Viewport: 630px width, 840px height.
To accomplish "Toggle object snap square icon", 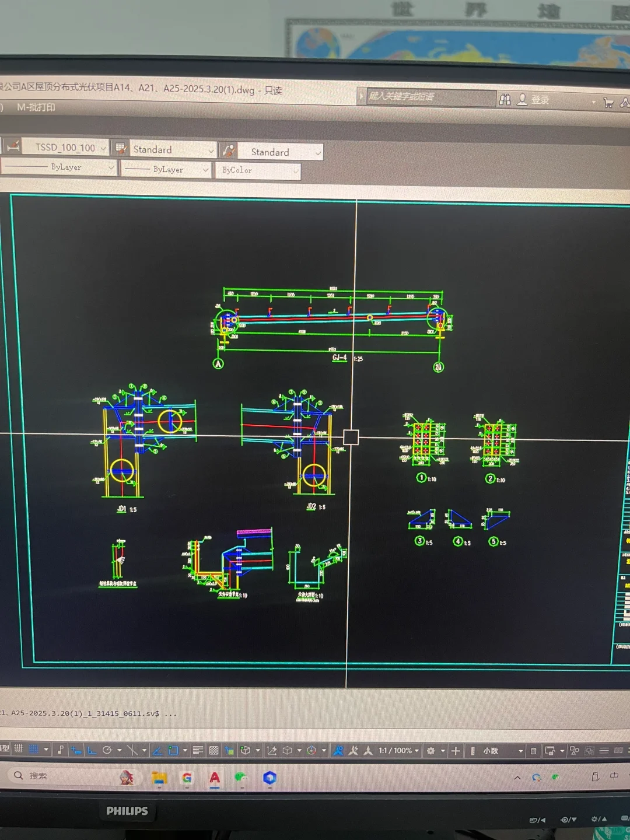I will (173, 750).
